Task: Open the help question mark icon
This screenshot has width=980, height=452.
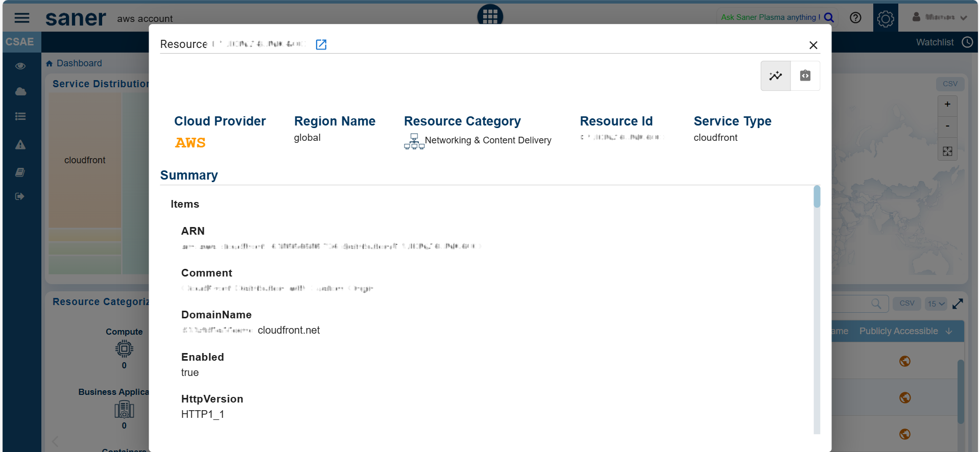Action: pyautogui.click(x=855, y=18)
